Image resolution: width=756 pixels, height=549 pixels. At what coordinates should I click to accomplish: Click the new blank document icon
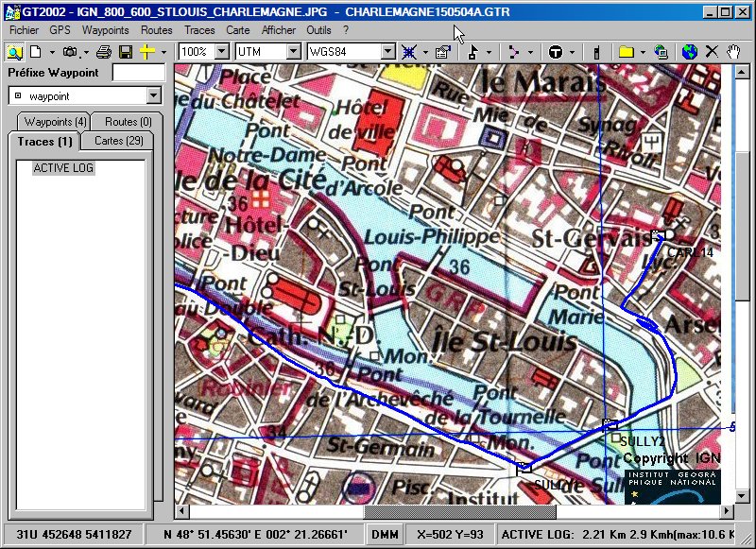(x=36, y=52)
